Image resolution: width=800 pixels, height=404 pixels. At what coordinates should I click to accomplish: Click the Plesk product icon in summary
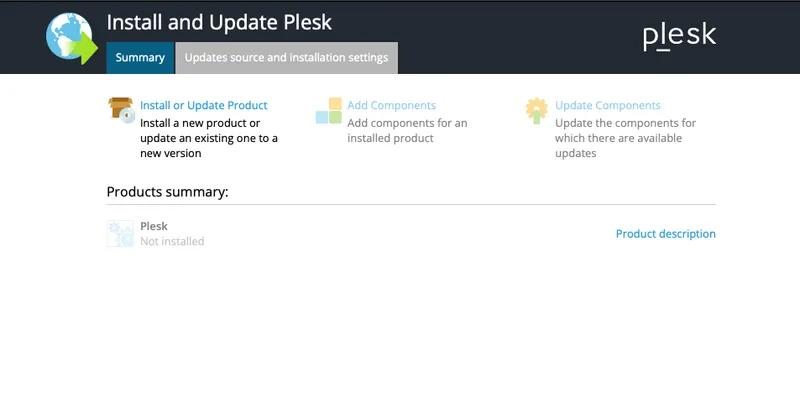(120, 234)
